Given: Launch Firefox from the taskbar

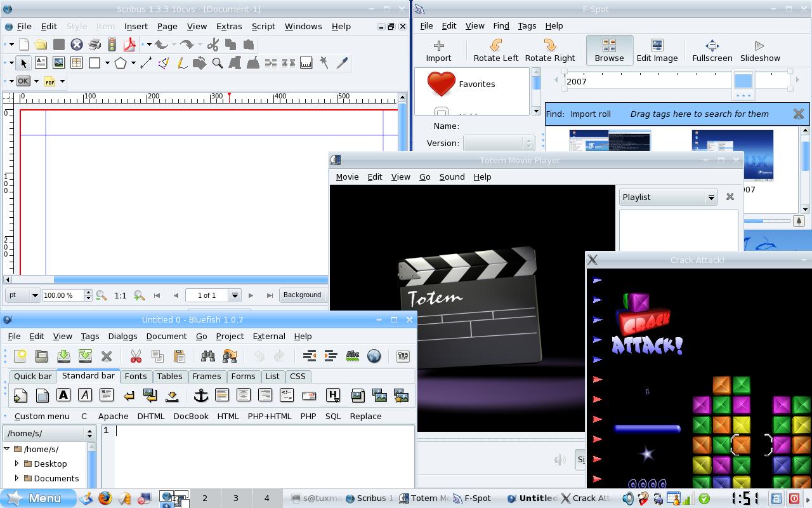Looking at the screenshot, I should pyautogui.click(x=105, y=498).
